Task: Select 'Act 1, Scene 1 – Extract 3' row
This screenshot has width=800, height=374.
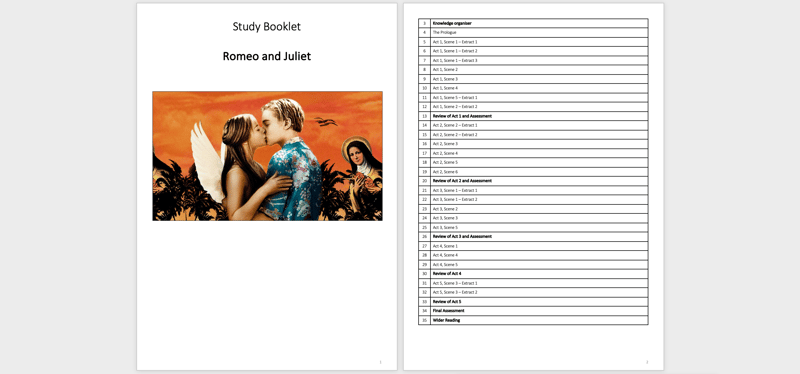Action: pyautogui.click(x=533, y=60)
